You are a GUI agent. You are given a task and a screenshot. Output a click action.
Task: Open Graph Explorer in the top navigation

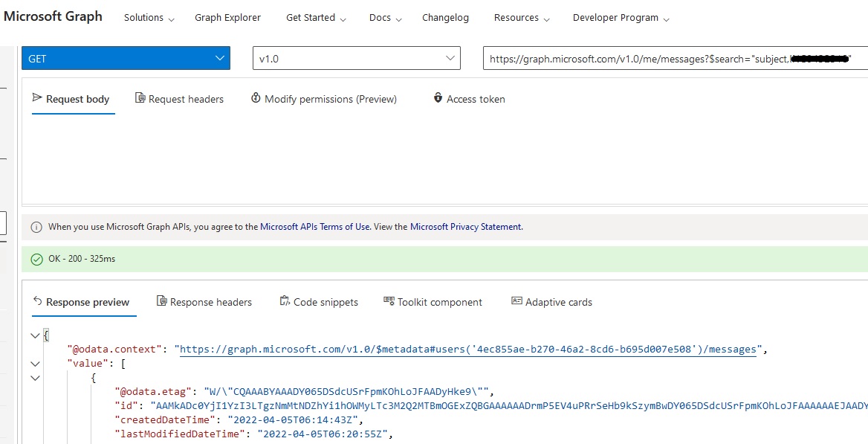coord(227,18)
